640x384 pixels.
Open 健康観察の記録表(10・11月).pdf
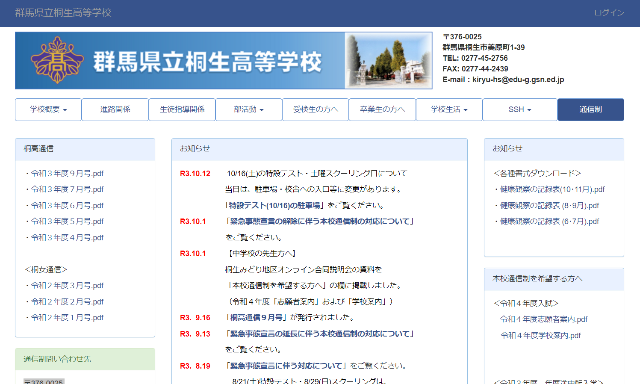552,189
